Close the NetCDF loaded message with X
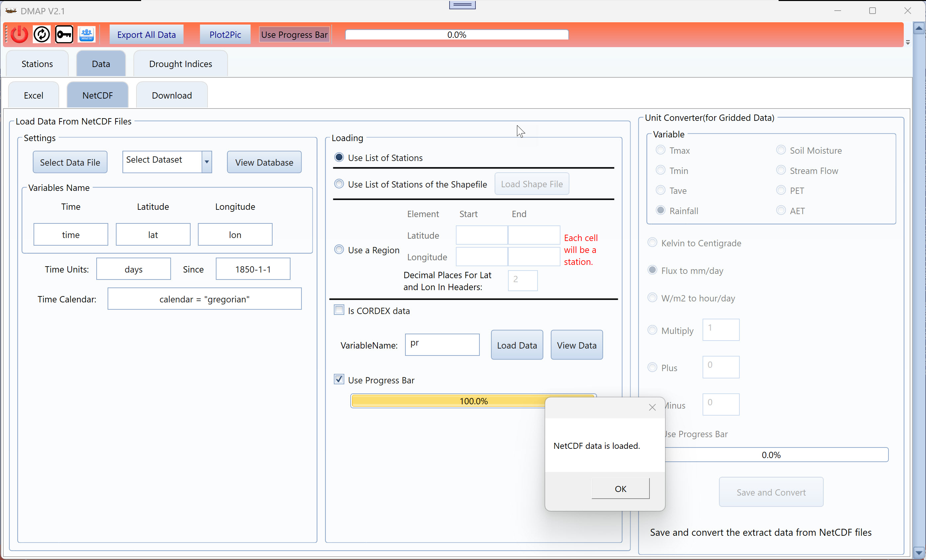Viewport: 926px width, 560px height. coord(652,407)
